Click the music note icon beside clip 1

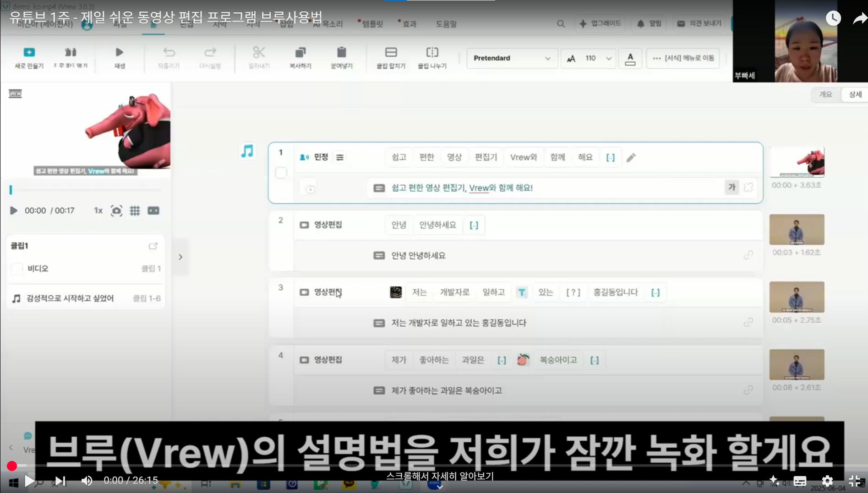tap(247, 151)
